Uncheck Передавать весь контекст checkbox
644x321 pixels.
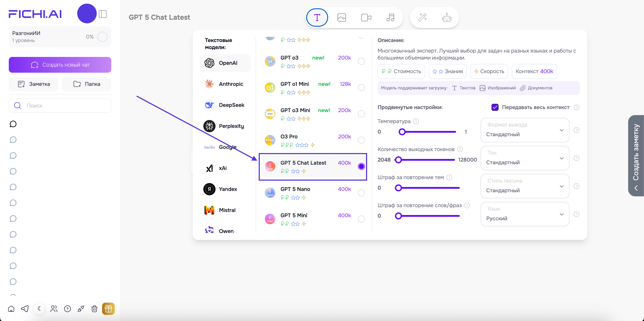click(495, 107)
